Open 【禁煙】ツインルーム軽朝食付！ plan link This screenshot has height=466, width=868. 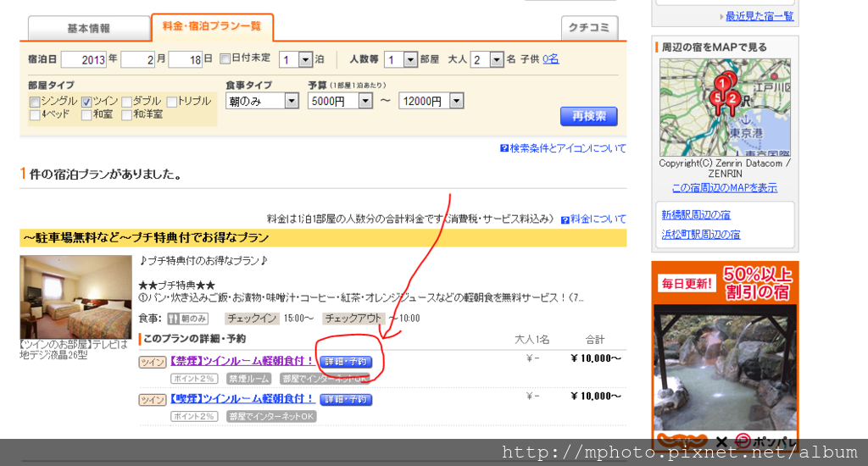242,361
